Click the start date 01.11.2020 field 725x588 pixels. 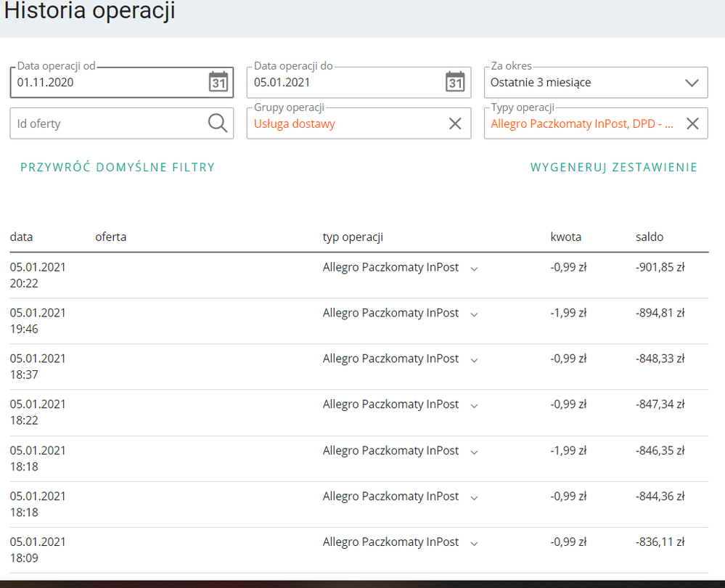pos(102,83)
